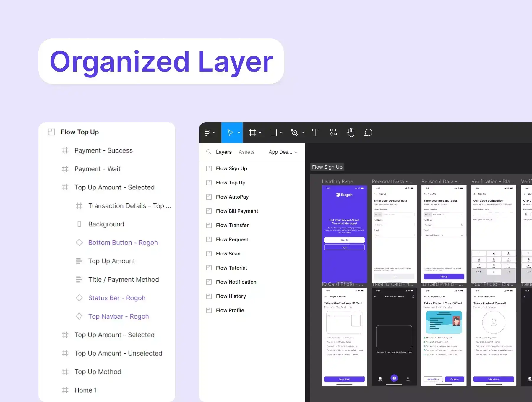Open the Figma main menu icon
532x402 pixels.
207,132
